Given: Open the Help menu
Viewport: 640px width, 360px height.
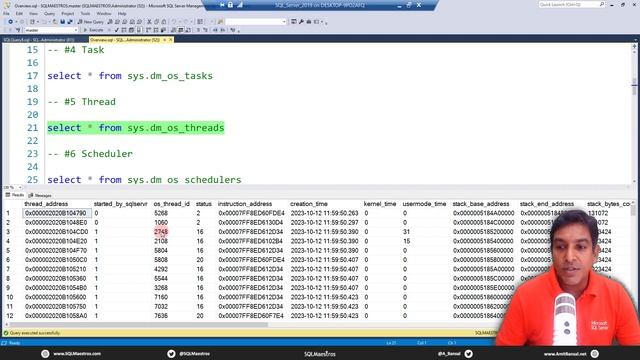Looking at the screenshot, I should [x=122, y=13].
